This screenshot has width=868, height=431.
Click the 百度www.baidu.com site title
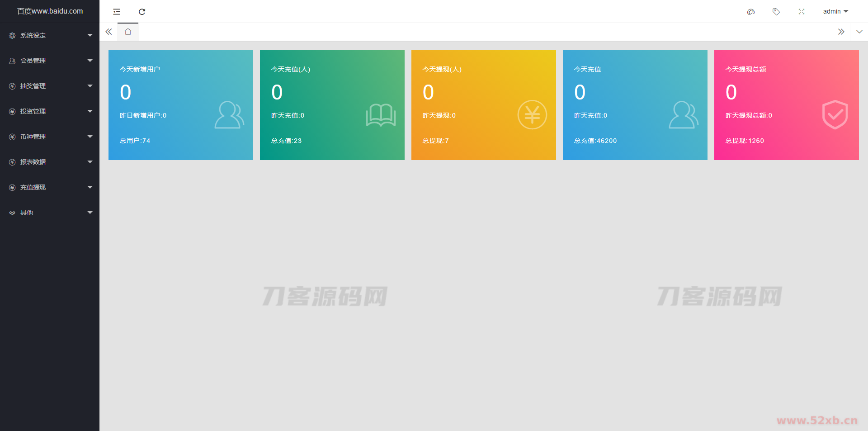pos(50,11)
